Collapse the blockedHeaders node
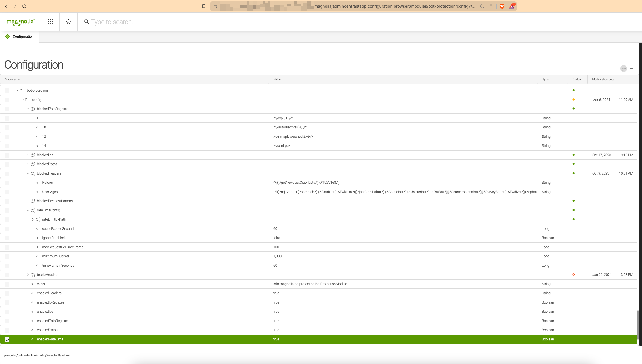 tap(28, 173)
